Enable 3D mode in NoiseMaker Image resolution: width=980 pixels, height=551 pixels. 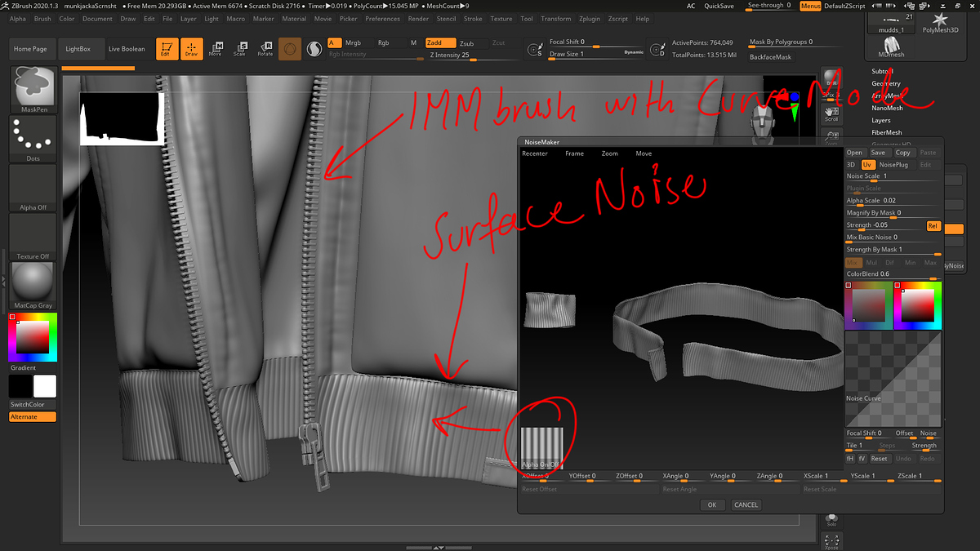click(x=852, y=165)
